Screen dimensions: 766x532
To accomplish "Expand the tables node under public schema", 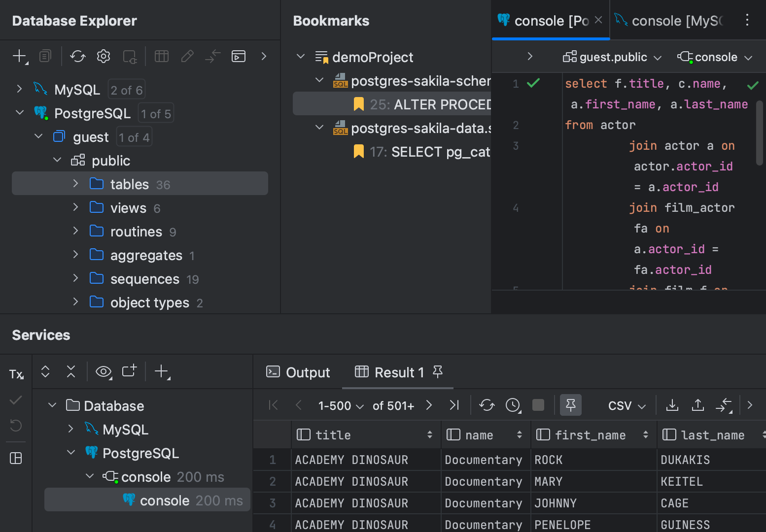I will coord(75,183).
